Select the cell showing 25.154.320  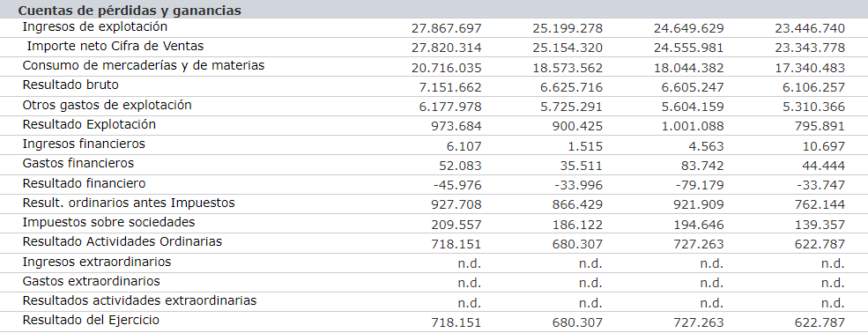tap(568, 48)
